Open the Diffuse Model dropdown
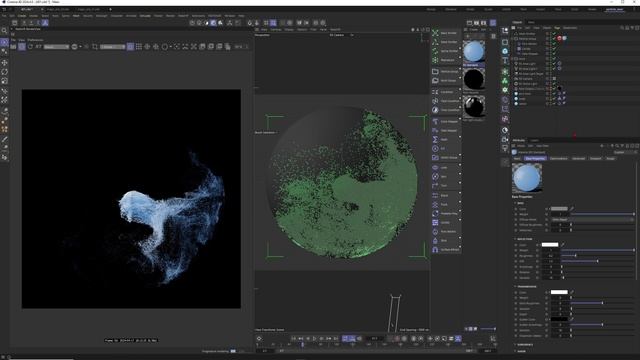Screen dimensions: 640x360 593,220
